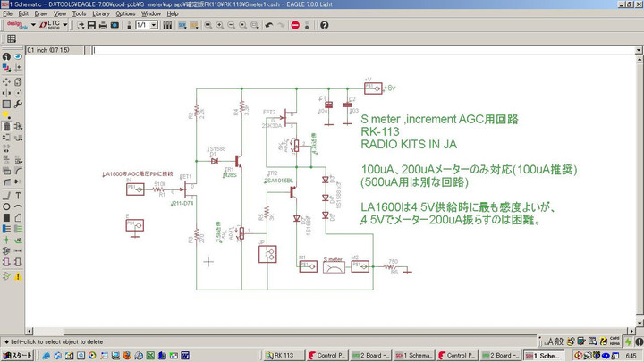Image resolution: width=644 pixels, height=362 pixels.
Task: Click the Print icon in the toolbar
Action: pos(102,25)
